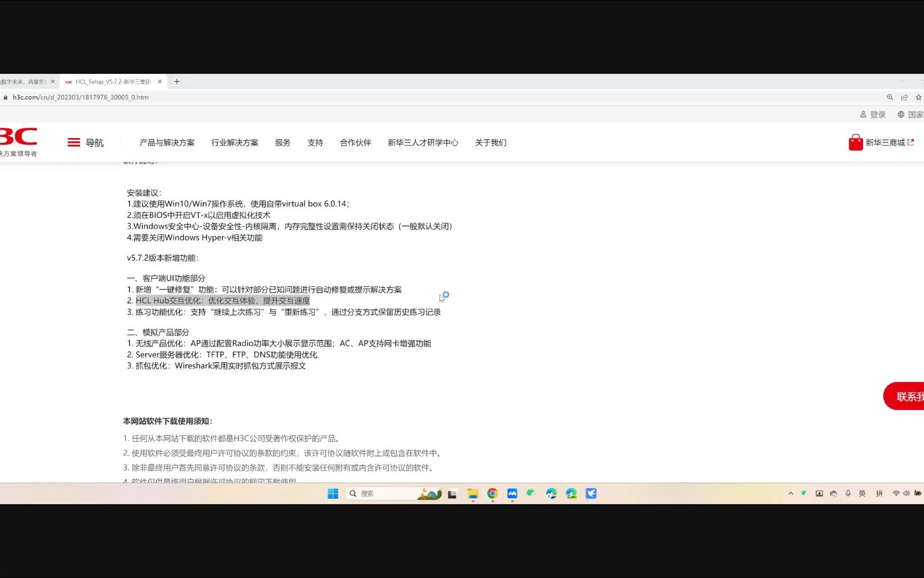The image size is (924, 578).
Task: Open the blue screen-recorder app on taskbar
Action: point(512,494)
